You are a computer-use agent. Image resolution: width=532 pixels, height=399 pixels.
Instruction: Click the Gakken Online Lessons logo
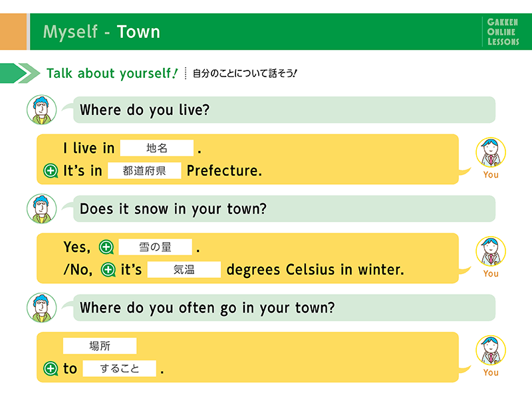coord(503,32)
